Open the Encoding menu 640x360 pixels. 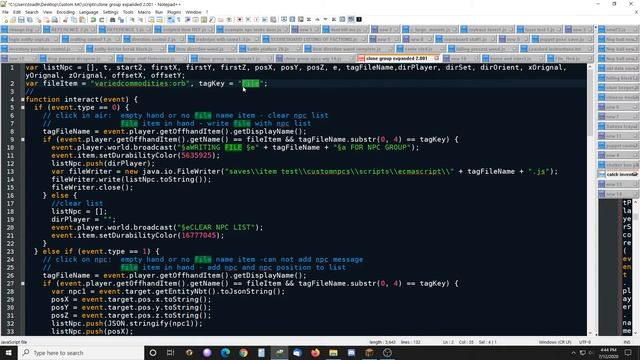(65, 12)
